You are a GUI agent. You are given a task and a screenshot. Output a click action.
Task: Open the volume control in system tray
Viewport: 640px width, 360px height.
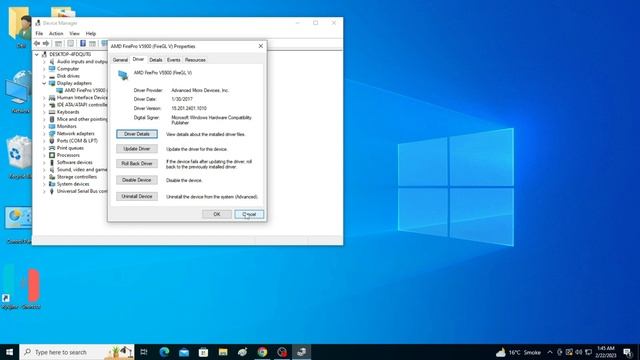[578, 352]
